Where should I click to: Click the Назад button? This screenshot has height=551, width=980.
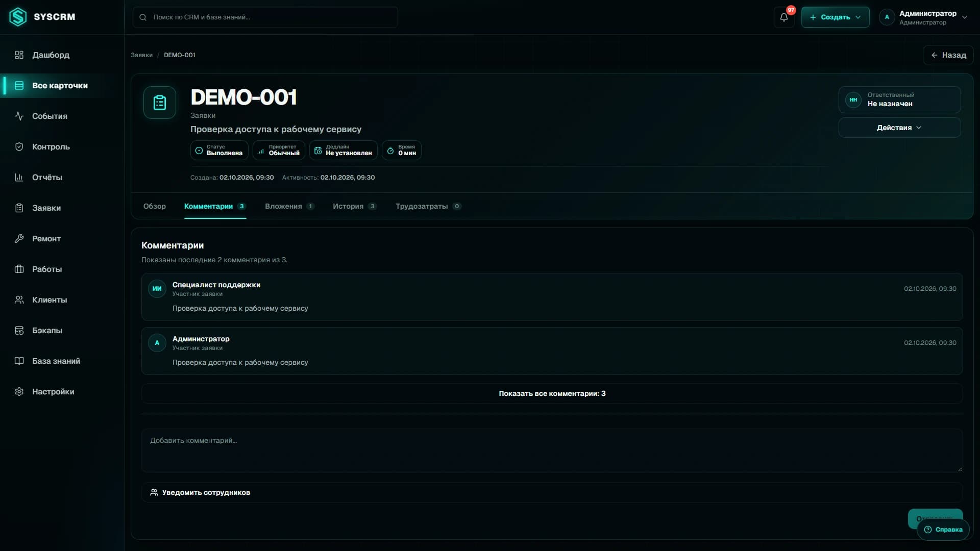click(948, 55)
